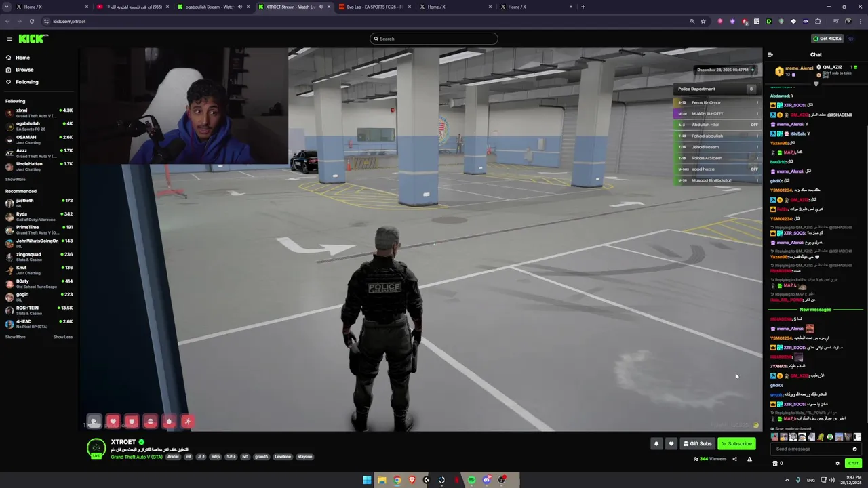Select the Levelone stream tag
Viewport: 868px width, 488px height.
[283, 457]
